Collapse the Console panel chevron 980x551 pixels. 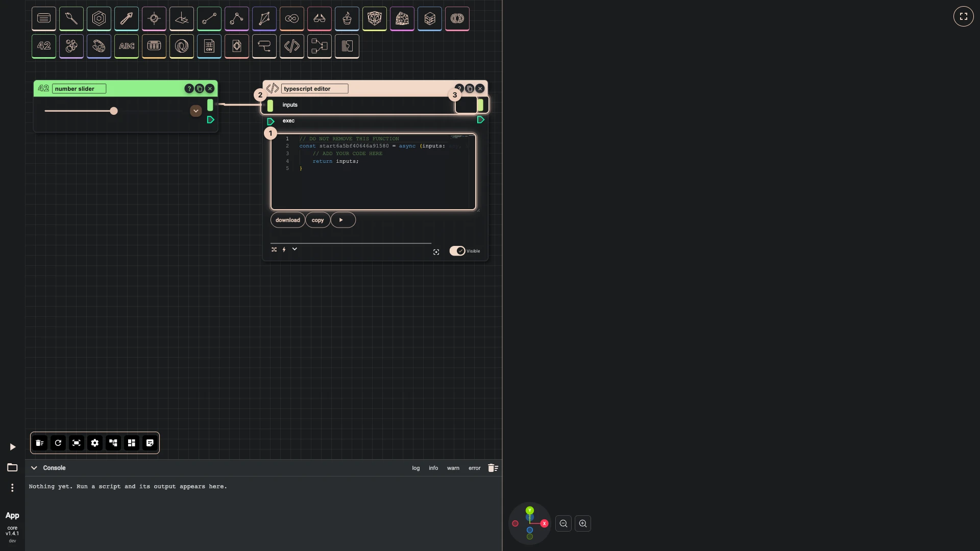(34, 468)
